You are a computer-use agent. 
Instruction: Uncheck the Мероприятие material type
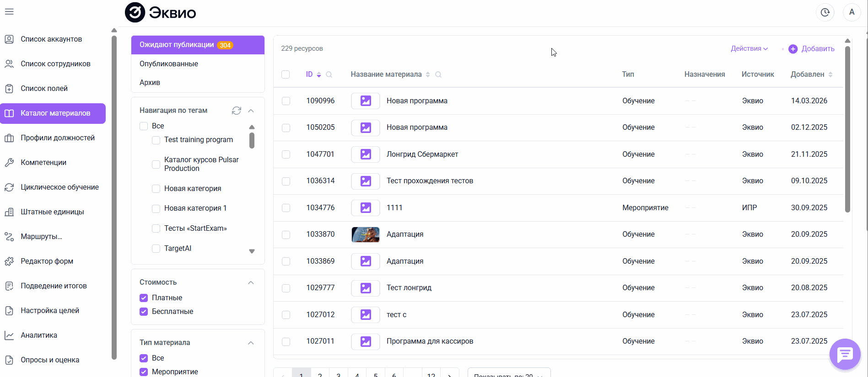144,372
